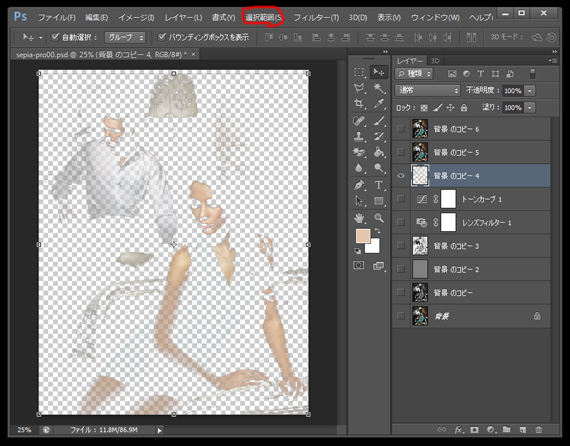Toggle the layer filter switch
Image resolution: width=570 pixels, height=446 pixels.
tap(532, 74)
